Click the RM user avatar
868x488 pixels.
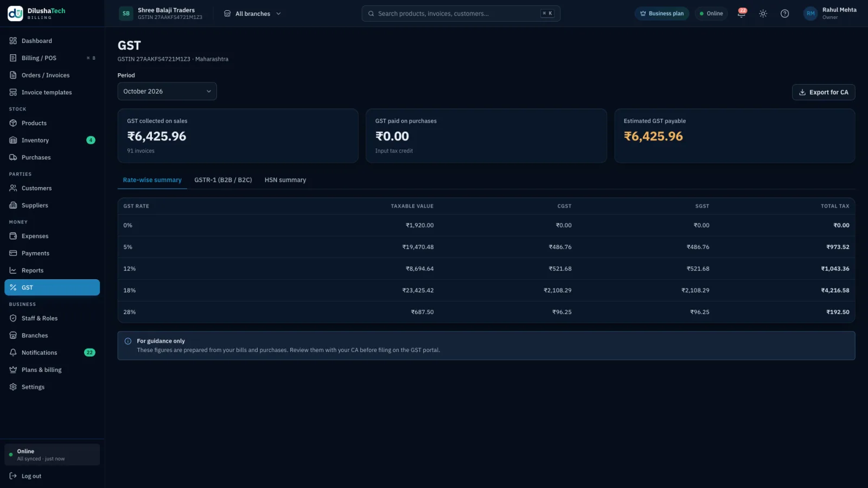coord(810,14)
